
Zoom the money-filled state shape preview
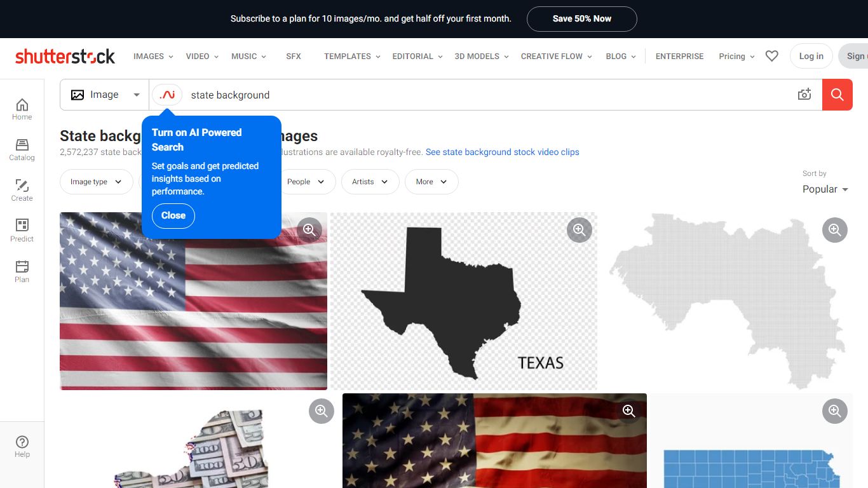pos(322,411)
